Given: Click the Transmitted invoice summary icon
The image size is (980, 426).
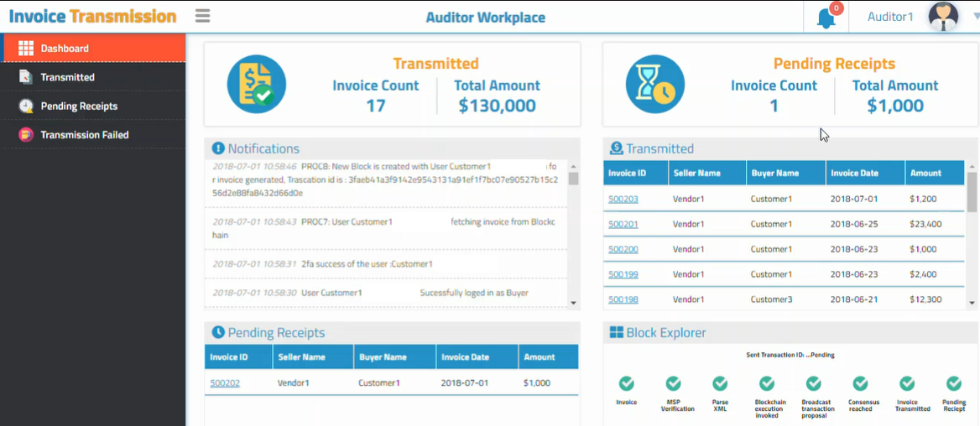Looking at the screenshot, I should [257, 85].
